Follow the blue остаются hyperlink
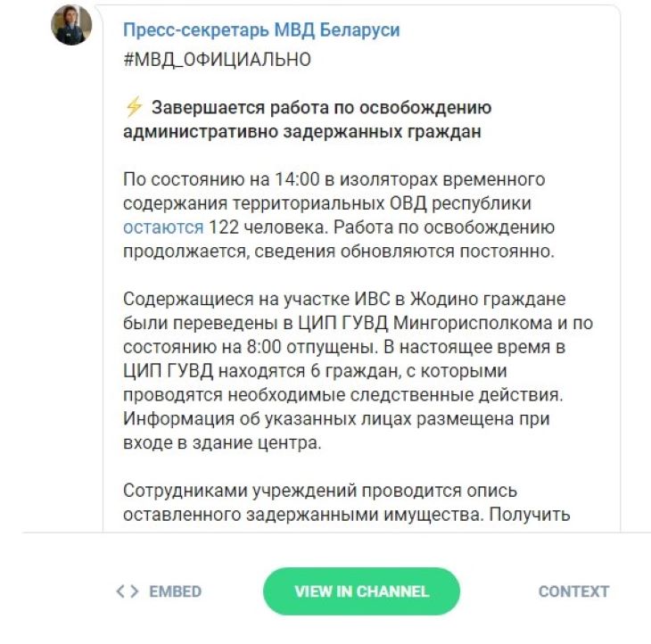This screenshot has width=651, height=644. click(163, 227)
